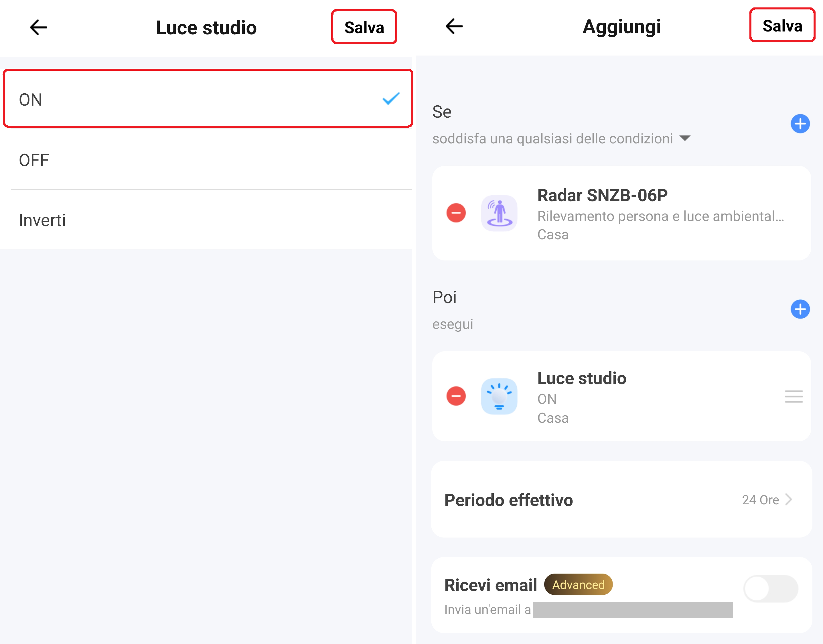Save the Luce studio state selection
The height and width of the screenshot is (644, 823).
(364, 27)
